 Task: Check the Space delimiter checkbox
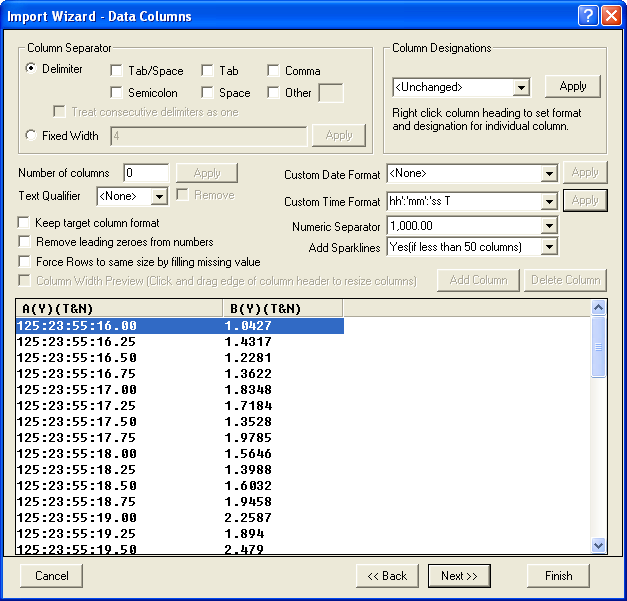click(207, 93)
